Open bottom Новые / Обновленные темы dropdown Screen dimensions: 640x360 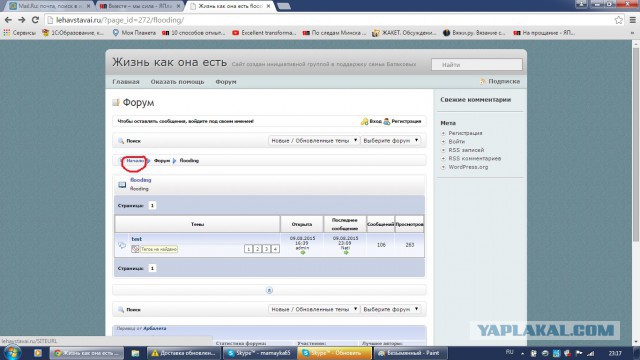[x=313, y=309]
